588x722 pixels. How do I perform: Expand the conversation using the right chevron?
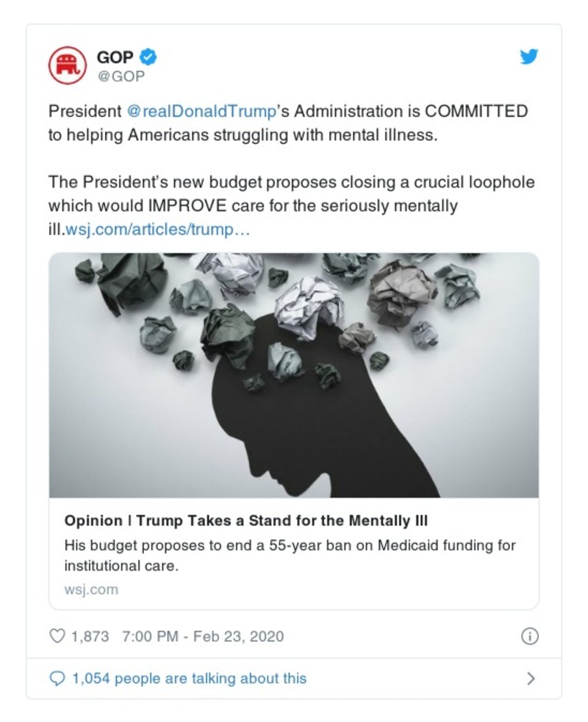coord(531,679)
